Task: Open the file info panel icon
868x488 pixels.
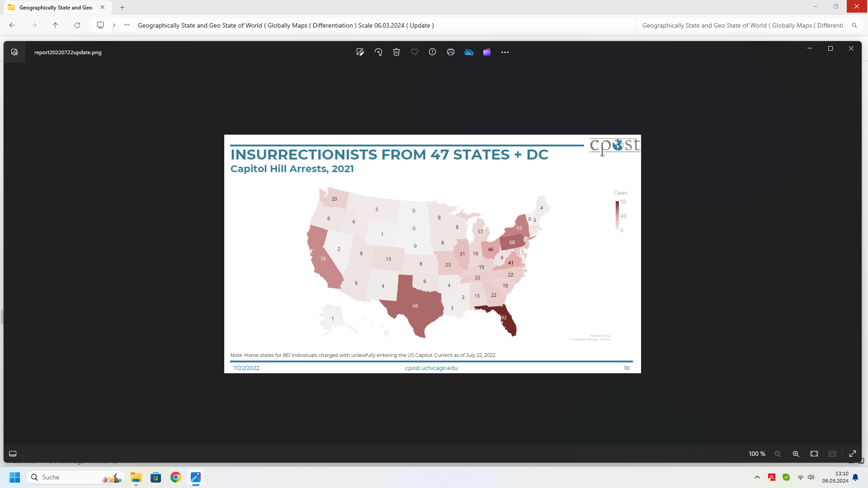Action: (x=433, y=52)
